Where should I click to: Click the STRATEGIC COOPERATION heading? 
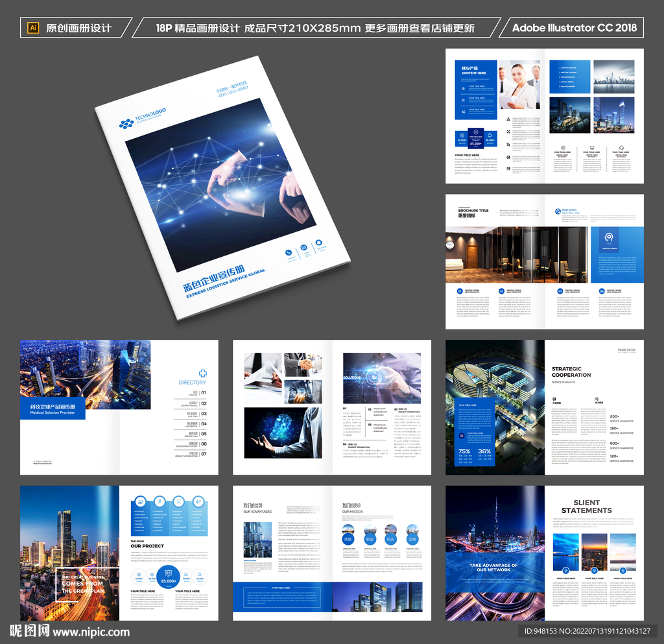(x=571, y=372)
